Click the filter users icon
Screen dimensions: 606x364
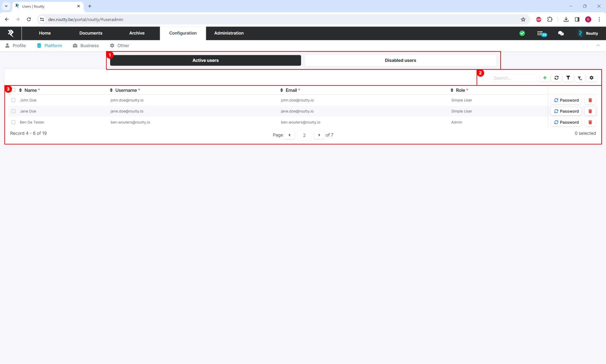point(568,78)
